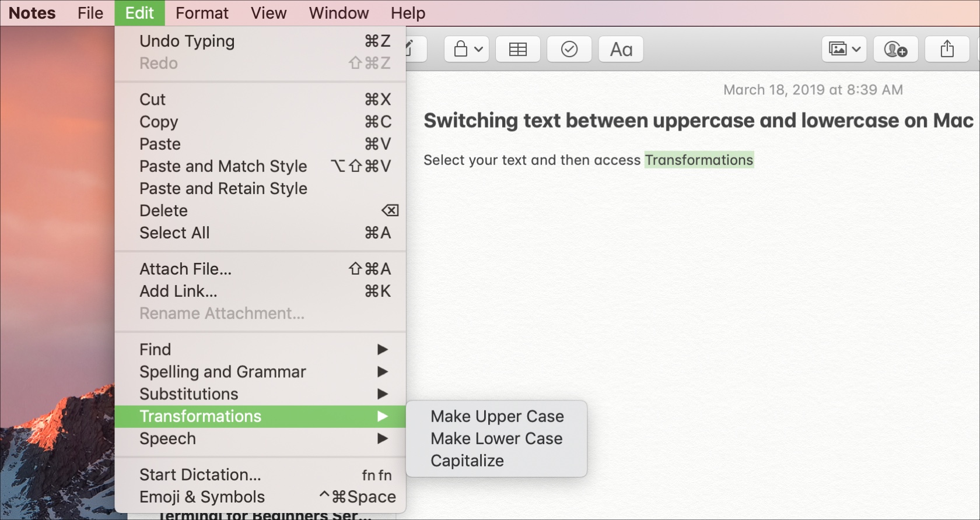The height and width of the screenshot is (520, 980).
Task: Add people to note with collaborator icon
Action: point(895,50)
